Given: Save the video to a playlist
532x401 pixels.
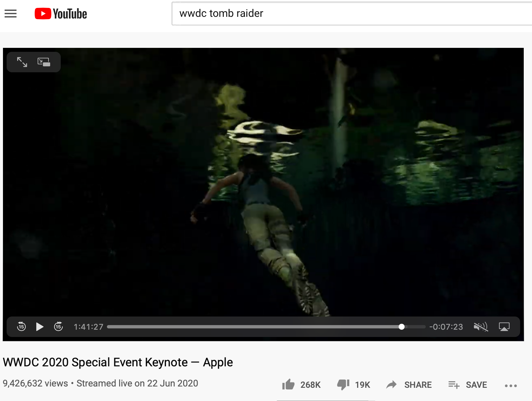Looking at the screenshot, I should [468, 385].
